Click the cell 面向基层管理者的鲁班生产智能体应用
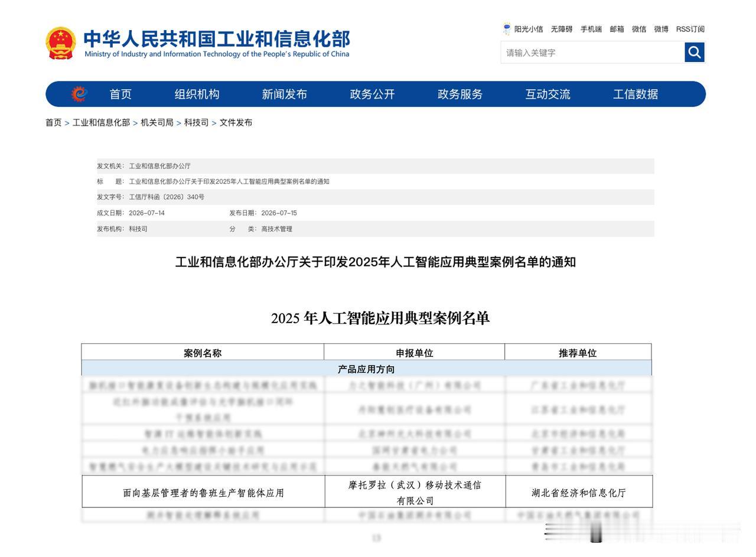This screenshot has width=756, height=557. click(x=203, y=492)
